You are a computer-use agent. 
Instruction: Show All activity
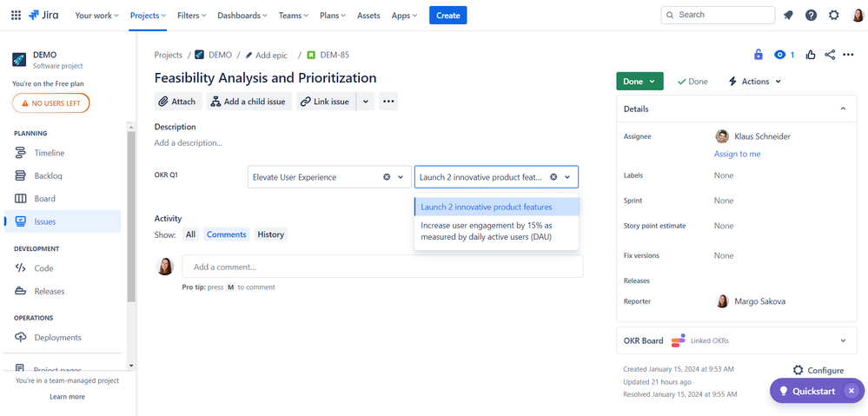(190, 234)
